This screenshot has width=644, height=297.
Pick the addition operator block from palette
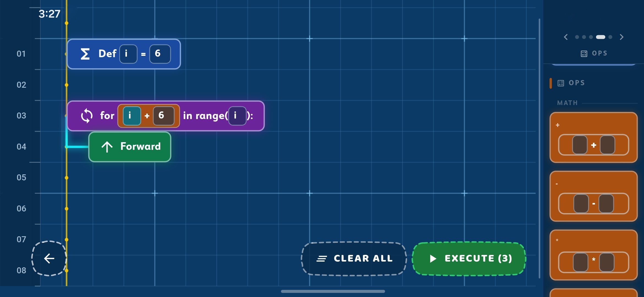[593, 137]
